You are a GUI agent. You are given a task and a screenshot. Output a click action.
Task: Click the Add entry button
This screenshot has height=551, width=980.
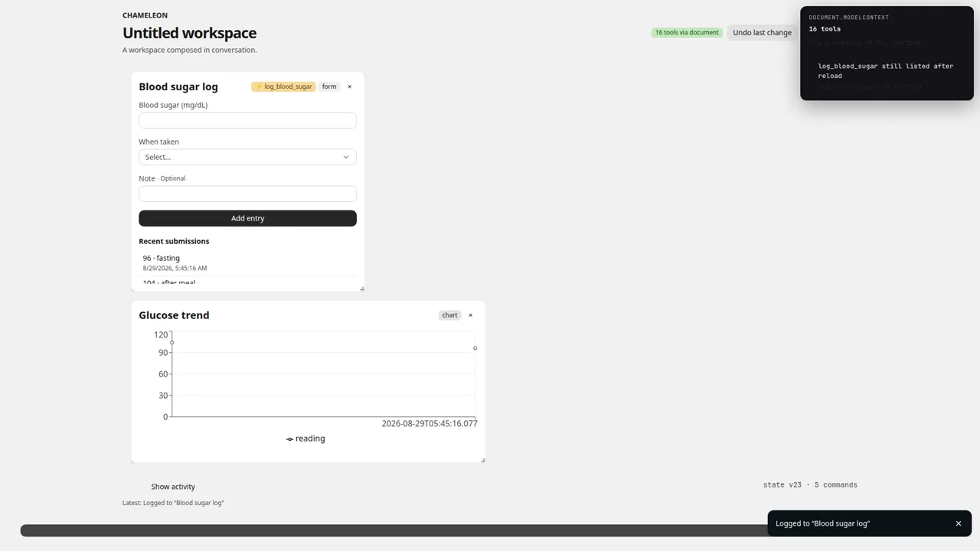247,218
